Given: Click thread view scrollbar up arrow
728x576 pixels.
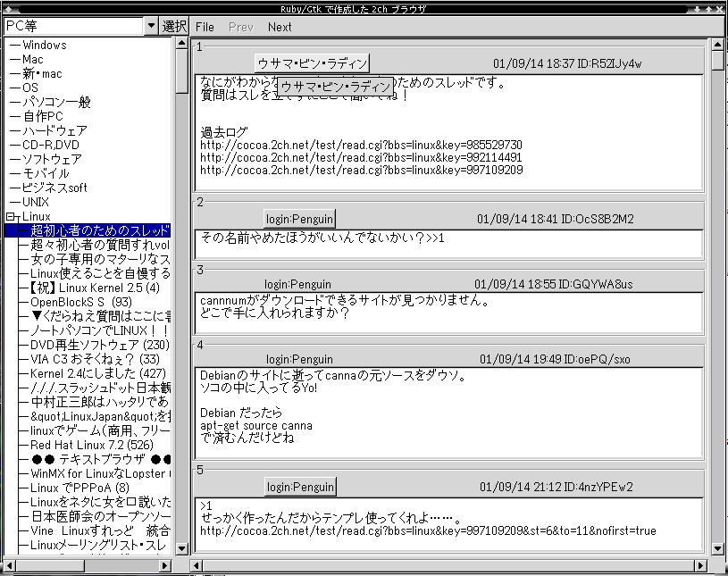Looking at the screenshot, I should coord(718,45).
